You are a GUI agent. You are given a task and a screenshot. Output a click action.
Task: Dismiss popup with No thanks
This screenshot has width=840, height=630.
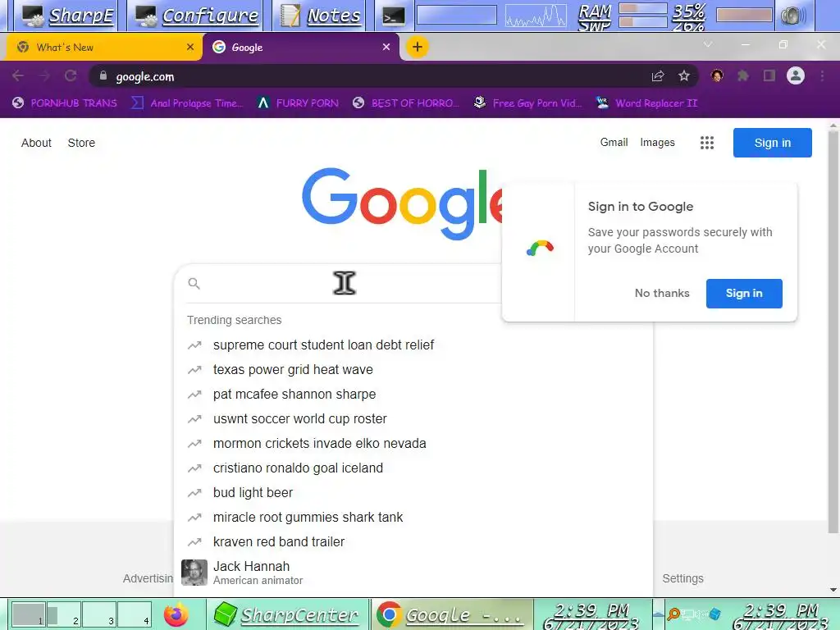tap(662, 293)
